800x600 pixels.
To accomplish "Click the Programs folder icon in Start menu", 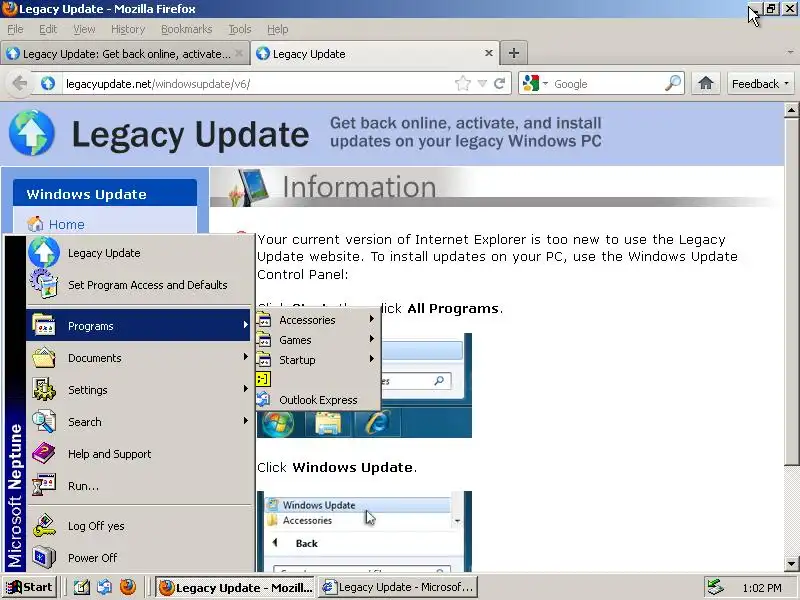I will click(x=44, y=326).
